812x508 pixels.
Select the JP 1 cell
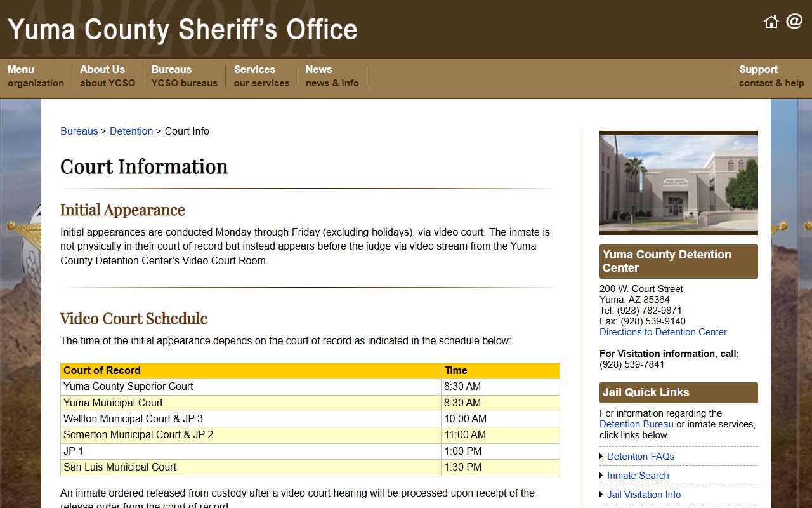(x=251, y=451)
